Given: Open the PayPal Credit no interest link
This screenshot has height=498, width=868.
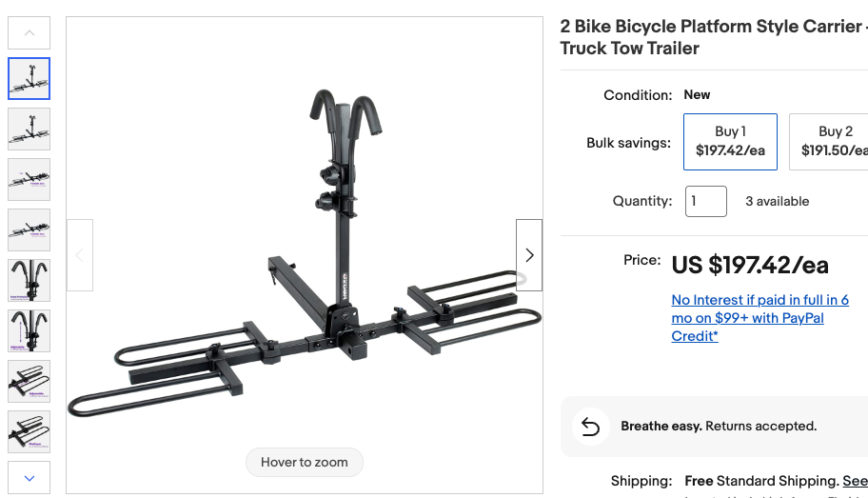Looking at the screenshot, I should tap(759, 318).
